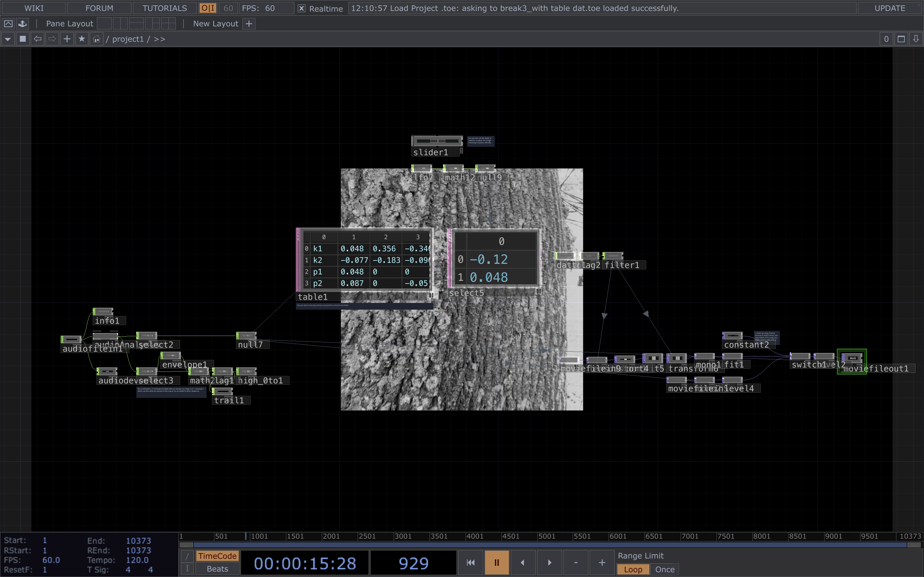Select the four-quadrant pane layout icon
The image size is (924, 577).
click(168, 24)
